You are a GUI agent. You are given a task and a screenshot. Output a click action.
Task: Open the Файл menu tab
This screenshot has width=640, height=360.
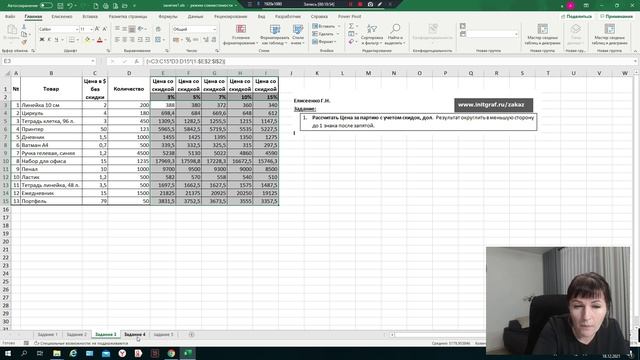pyautogui.click(x=10, y=16)
